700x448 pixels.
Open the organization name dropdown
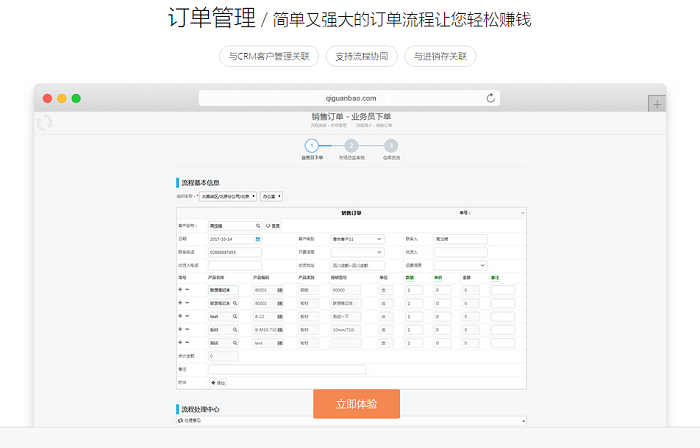[228, 196]
